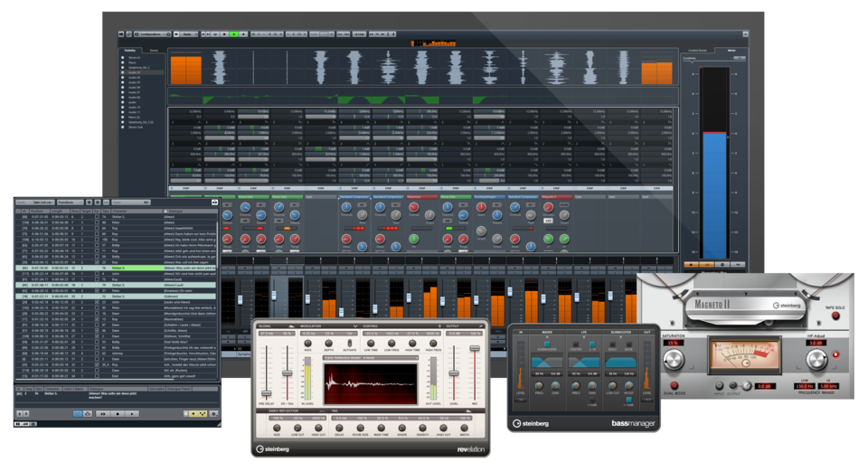
Task: Flip the Activate modulation switch in REVelation
Action: tap(350, 343)
